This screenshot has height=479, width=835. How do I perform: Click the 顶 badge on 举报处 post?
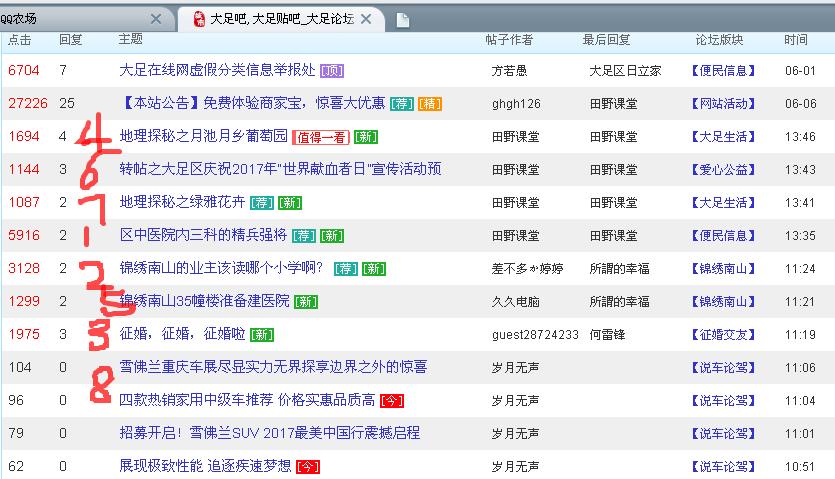[332, 71]
